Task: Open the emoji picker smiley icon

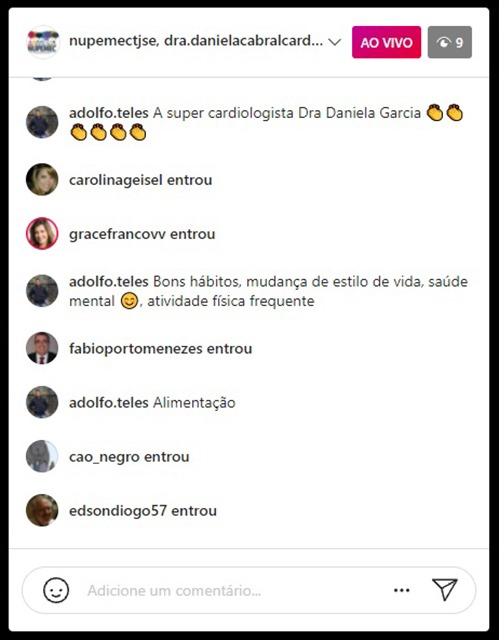Action: coord(56,590)
